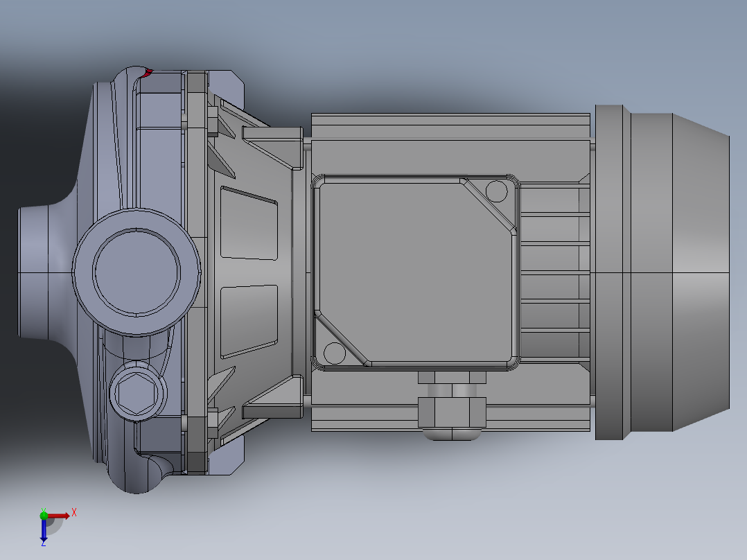
Task: Select the lower-left screw hole on the terminal box
Action: coord(335,353)
